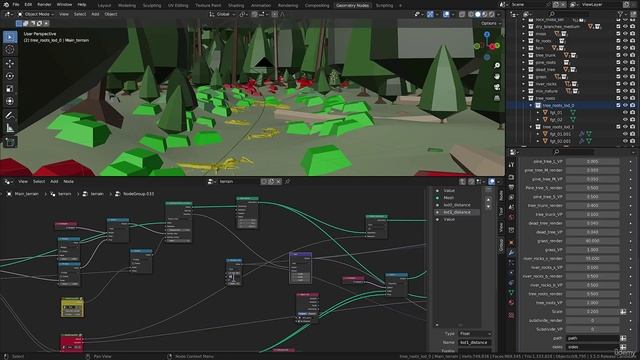Hide fgt_02 object via eye icon

click(x=625, y=120)
